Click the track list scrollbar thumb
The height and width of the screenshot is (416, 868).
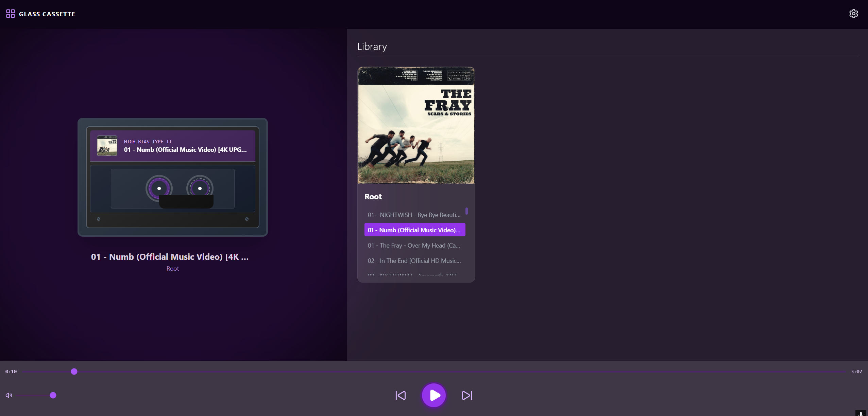click(466, 211)
